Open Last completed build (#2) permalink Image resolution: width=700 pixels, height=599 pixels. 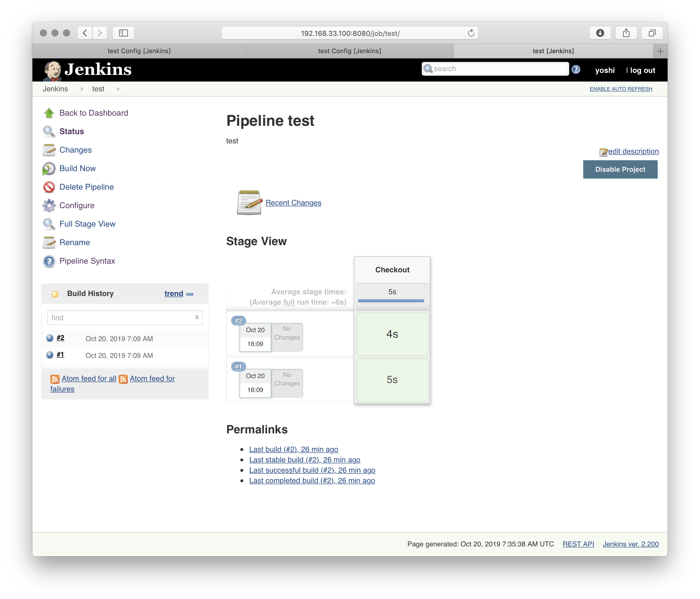312,481
